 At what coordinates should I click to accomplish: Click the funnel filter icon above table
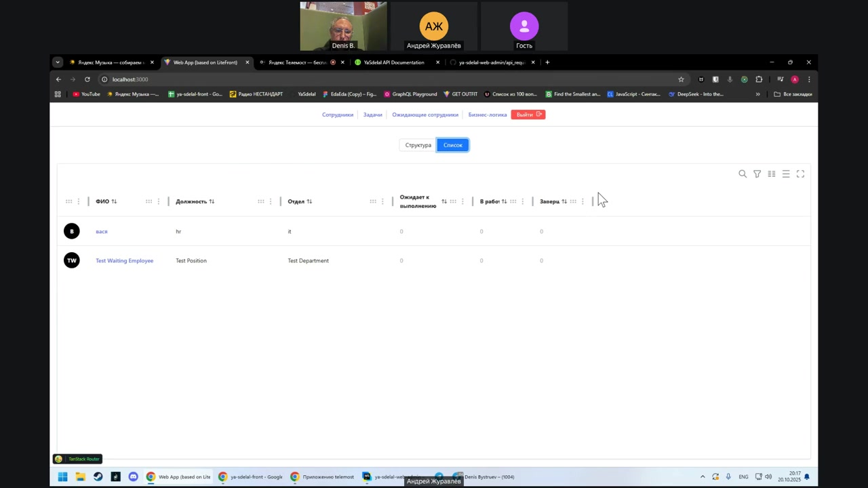tap(757, 174)
